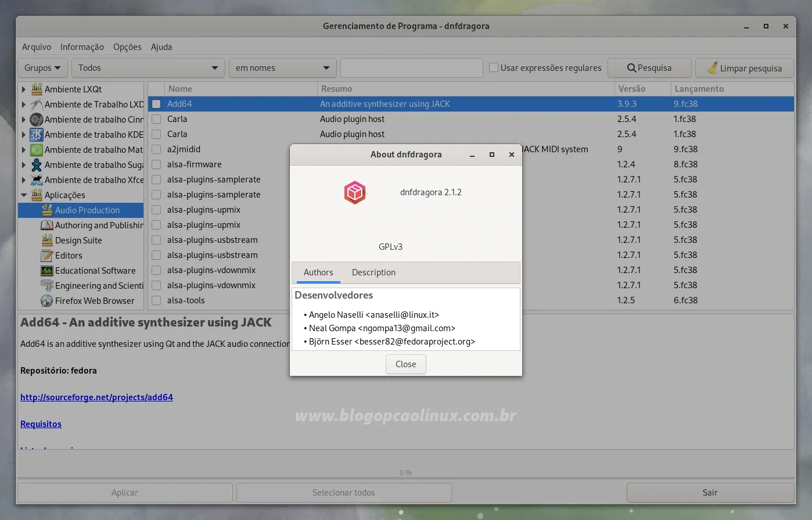Click the dnfdragora logo in About dialog
Image resolution: width=812 pixels, height=520 pixels.
[x=355, y=192]
